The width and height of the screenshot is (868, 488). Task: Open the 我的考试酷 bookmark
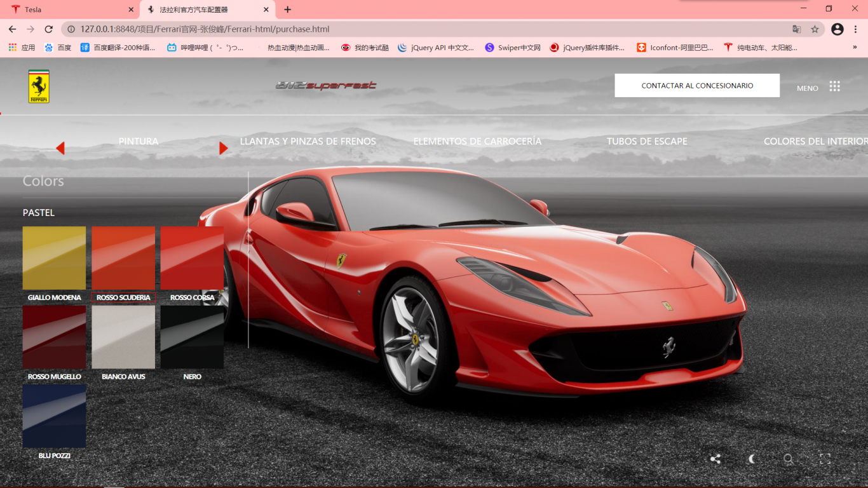tap(365, 48)
